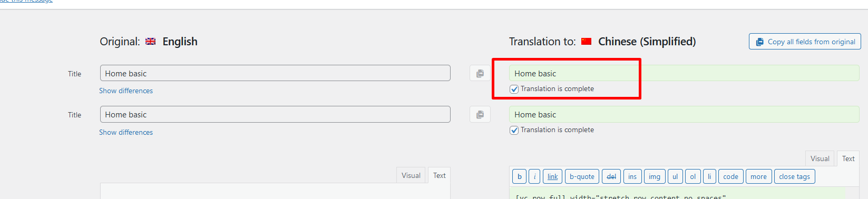Toggle second Translation is complete checkbox
The width and height of the screenshot is (868, 199).
(x=514, y=130)
